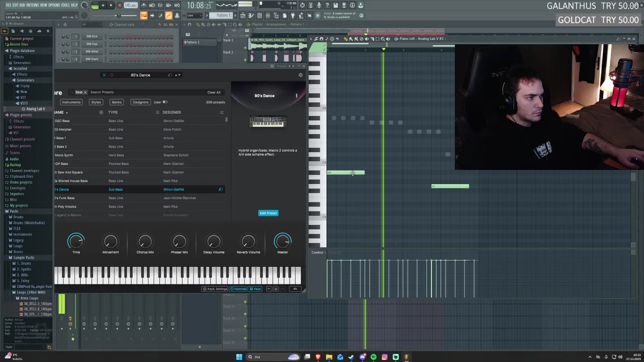Viewport: 644px width, 362px height.
Task: Open the EDIT menu
Action: click(15, 5)
